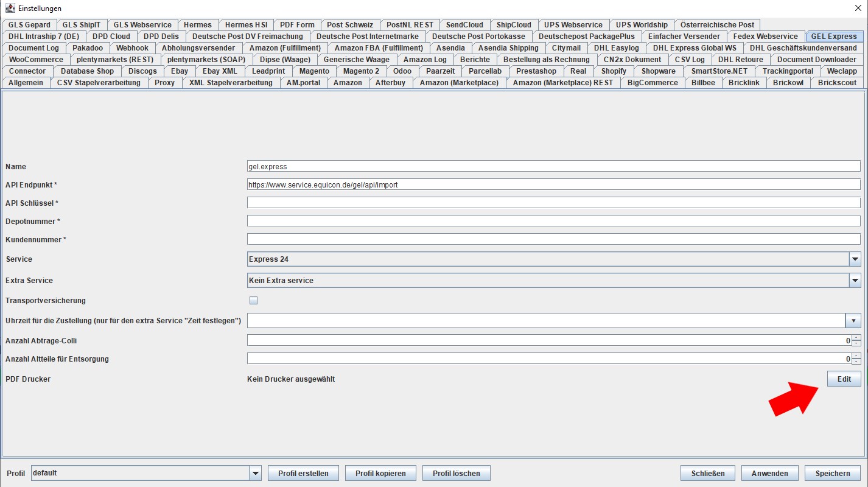The width and height of the screenshot is (868, 487).
Task: Decrease Anzahl Altteile für Entsorgung value
Action: 856,362
